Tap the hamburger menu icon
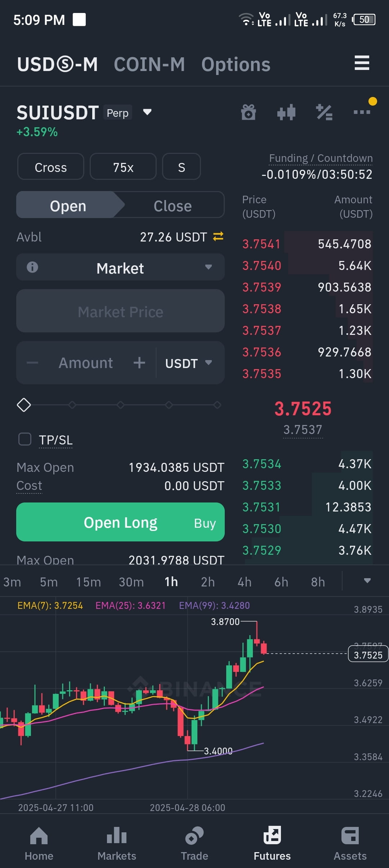Image resolution: width=389 pixels, height=868 pixels. click(362, 63)
